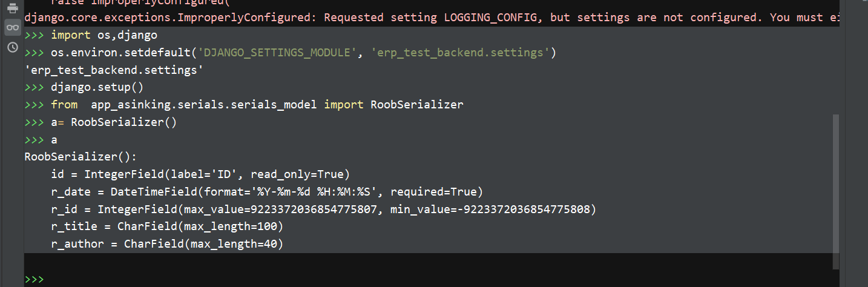Click RoobSerializer in the import statement
Viewport: 868px width, 287px height.
tap(416, 105)
